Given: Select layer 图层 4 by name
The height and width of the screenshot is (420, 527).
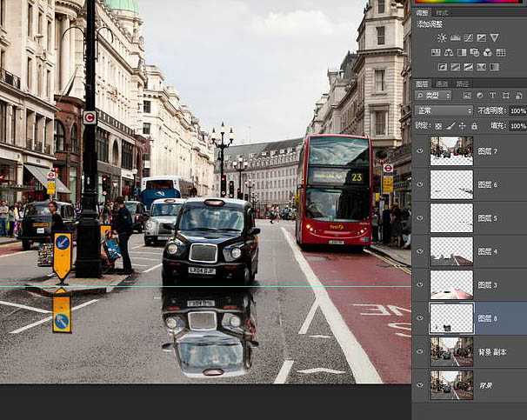Looking at the screenshot, I should click(x=487, y=251).
